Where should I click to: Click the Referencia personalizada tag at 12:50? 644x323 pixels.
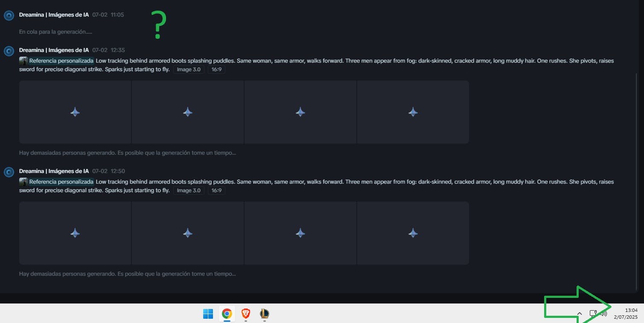tap(61, 182)
